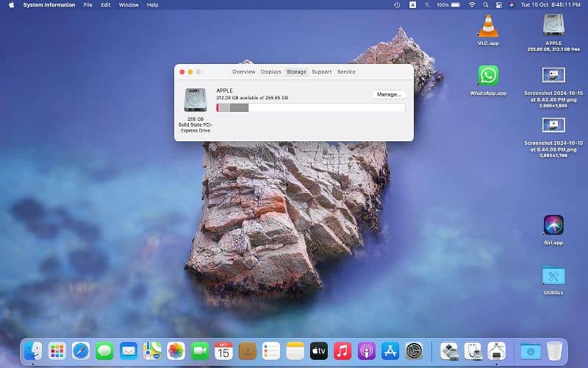Select the Siri.app desktop icon
The height and width of the screenshot is (368, 588).
[x=553, y=224]
